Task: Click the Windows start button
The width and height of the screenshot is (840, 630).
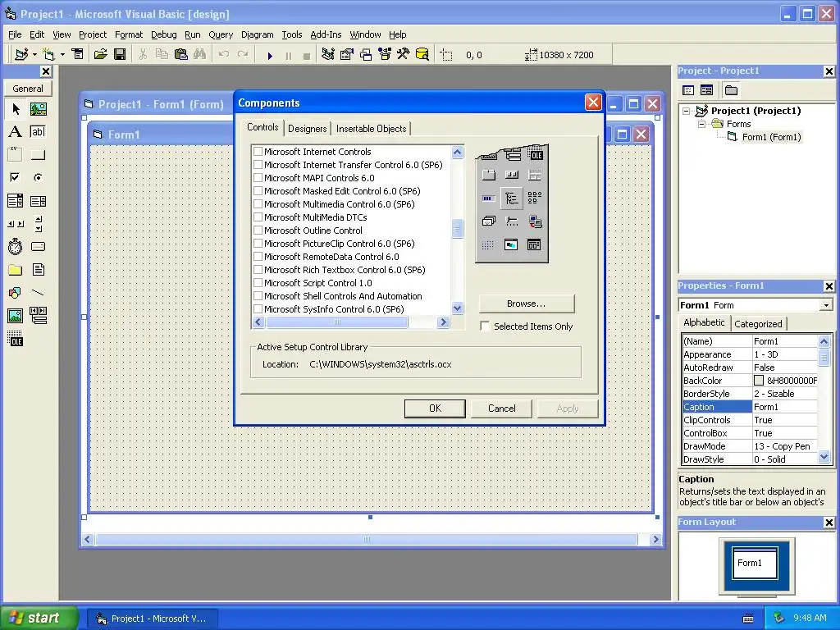Action: click(x=38, y=618)
